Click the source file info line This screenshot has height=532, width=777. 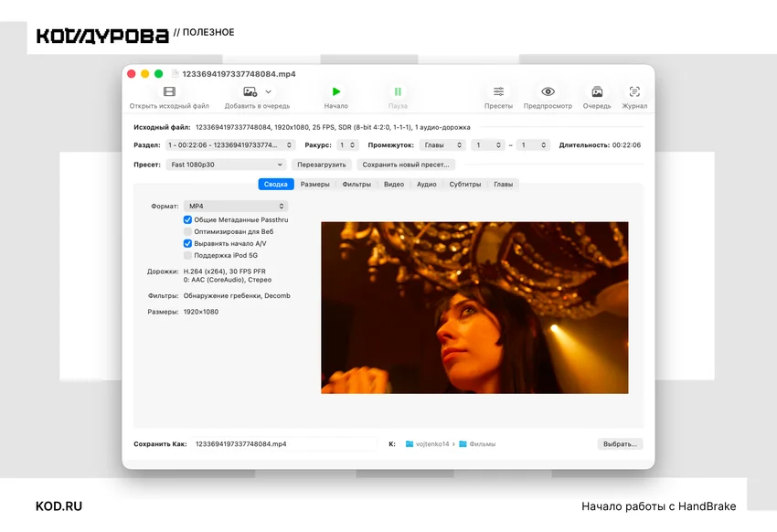point(333,127)
